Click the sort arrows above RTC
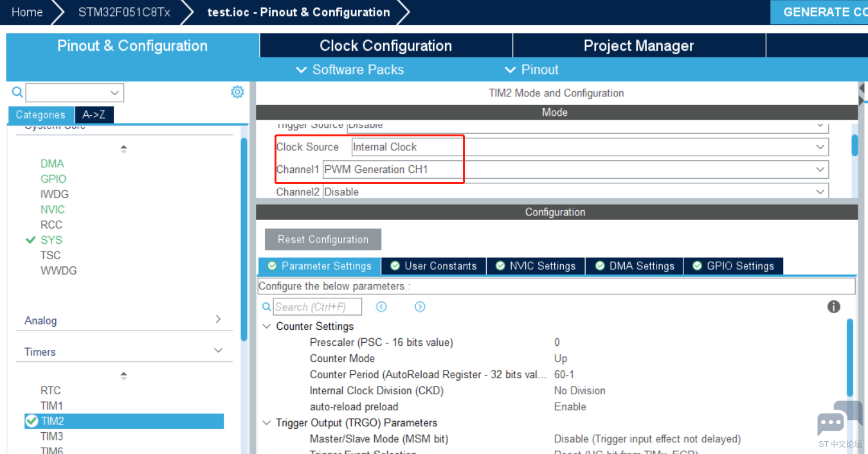Screen dimensions: 868x454 [124, 376]
